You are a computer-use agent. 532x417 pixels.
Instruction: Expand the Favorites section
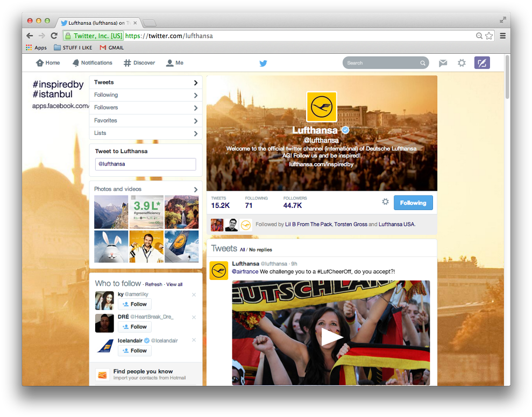[146, 120]
